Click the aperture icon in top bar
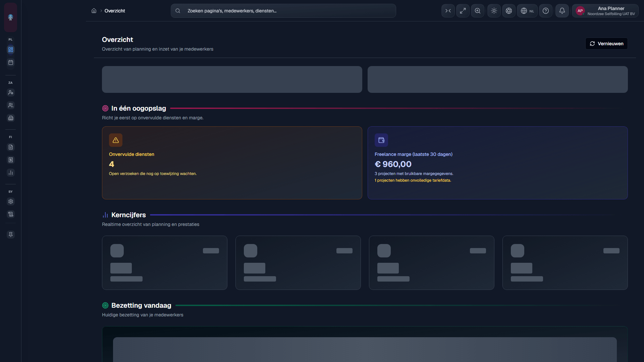This screenshot has height=362, width=644. pyautogui.click(x=509, y=11)
